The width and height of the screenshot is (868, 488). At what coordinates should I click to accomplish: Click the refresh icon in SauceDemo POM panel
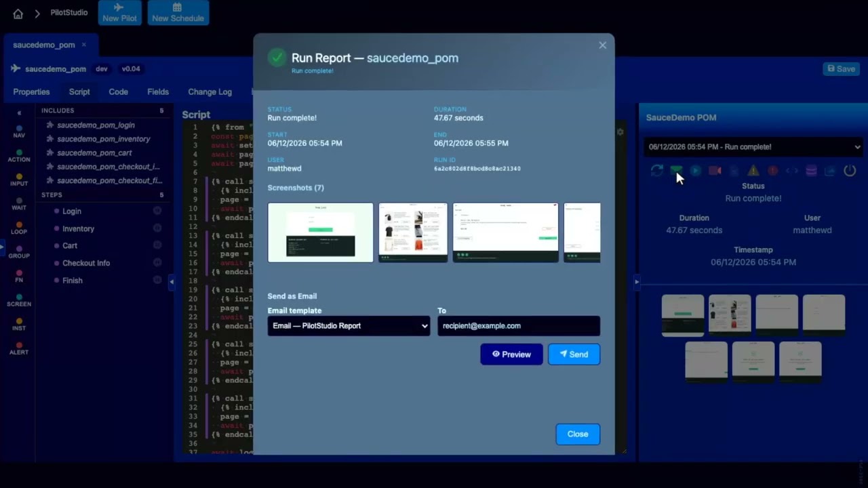[656, 171]
